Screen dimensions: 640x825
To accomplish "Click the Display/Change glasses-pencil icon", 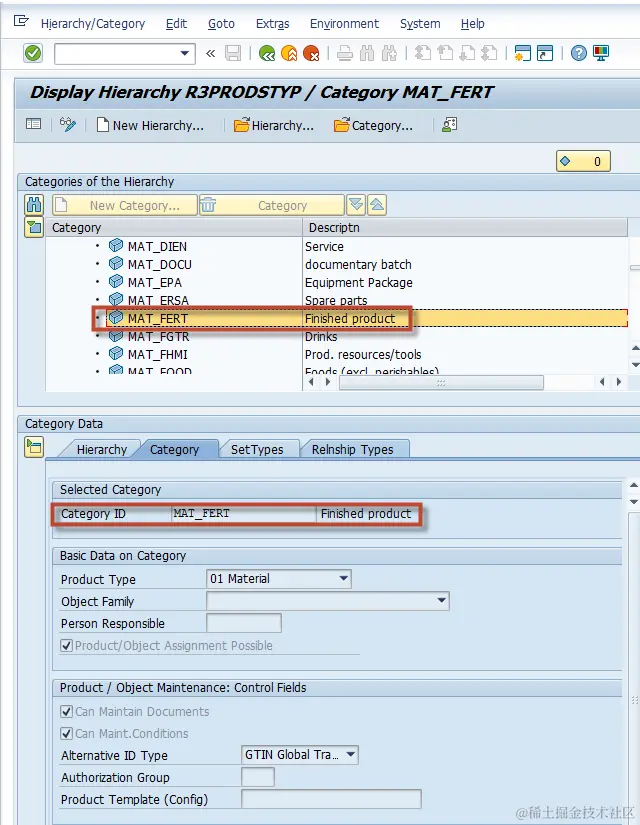I will [68, 125].
